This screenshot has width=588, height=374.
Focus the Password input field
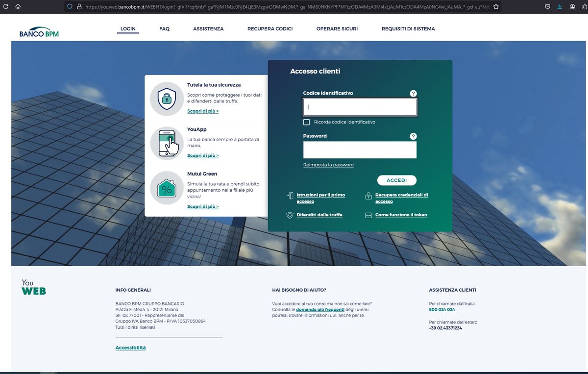[360, 150]
